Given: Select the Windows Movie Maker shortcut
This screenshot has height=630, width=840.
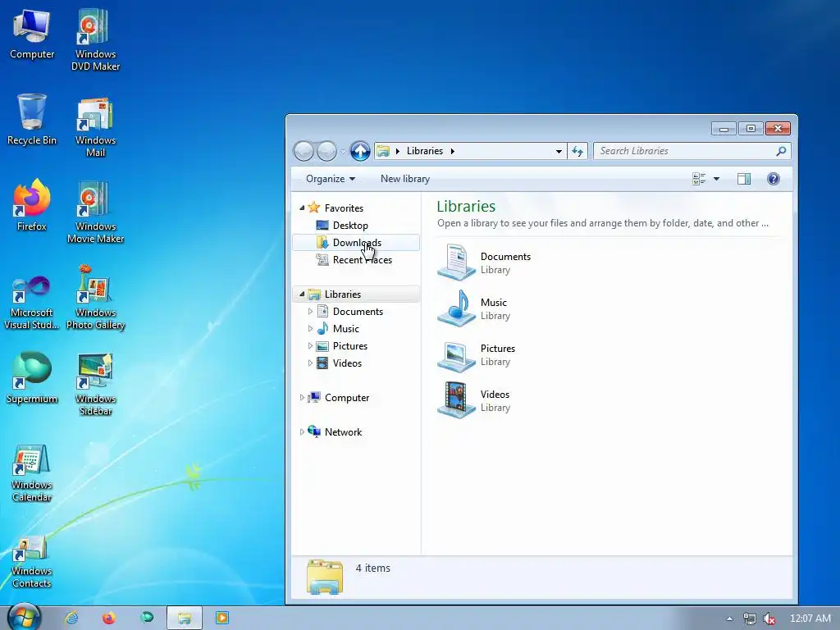Looking at the screenshot, I should coord(95,212).
